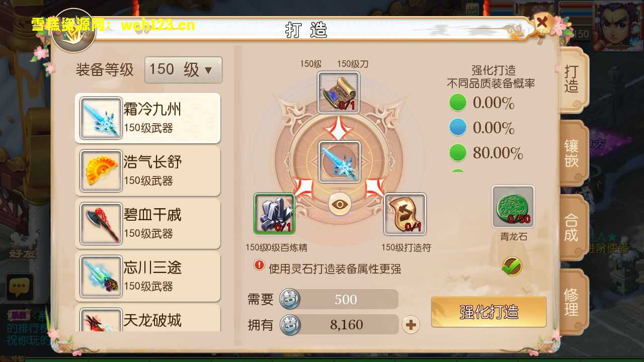The image size is (644, 362).
Task: Select the 150级 blueprint scroll slot
Action: (339, 93)
